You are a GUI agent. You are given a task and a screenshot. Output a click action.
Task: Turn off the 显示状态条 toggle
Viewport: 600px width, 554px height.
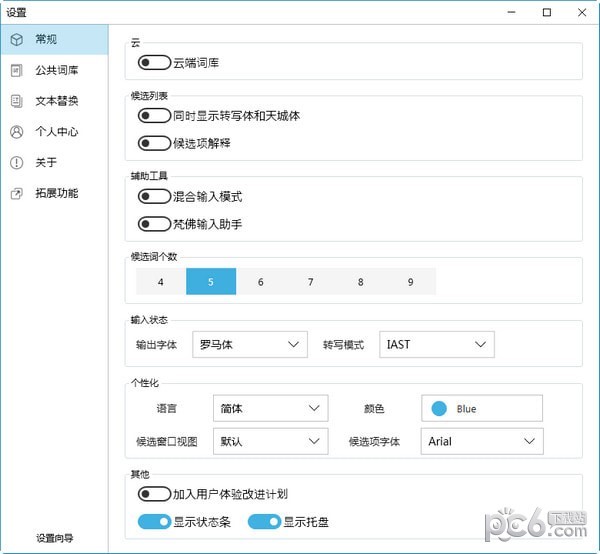pyautogui.click(x=154, y=521)
